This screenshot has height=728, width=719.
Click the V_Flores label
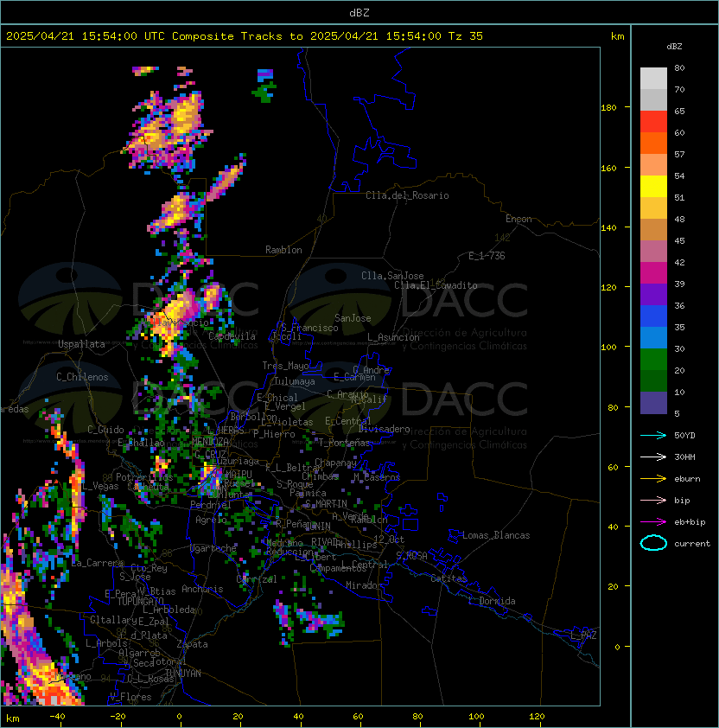point(130,697)
